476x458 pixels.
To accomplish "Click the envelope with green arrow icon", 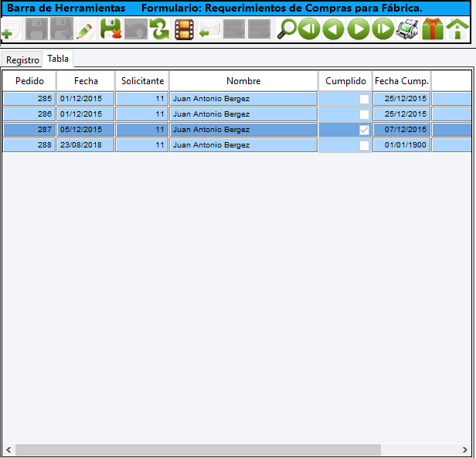I will (209, 29).
